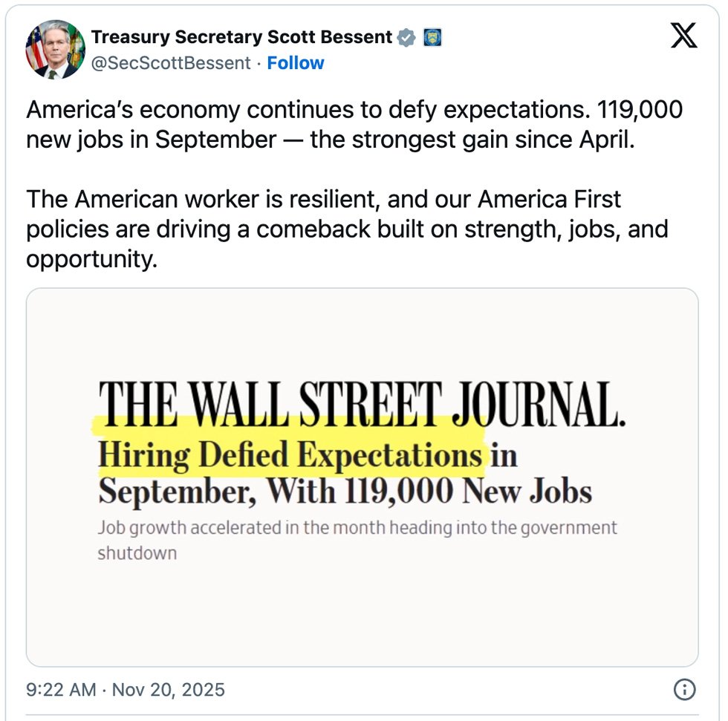Click the word 'shutdown' in the subheadline
Image resolution: width=728 pixels, height=721 pixels.
[x=137, y=553]
